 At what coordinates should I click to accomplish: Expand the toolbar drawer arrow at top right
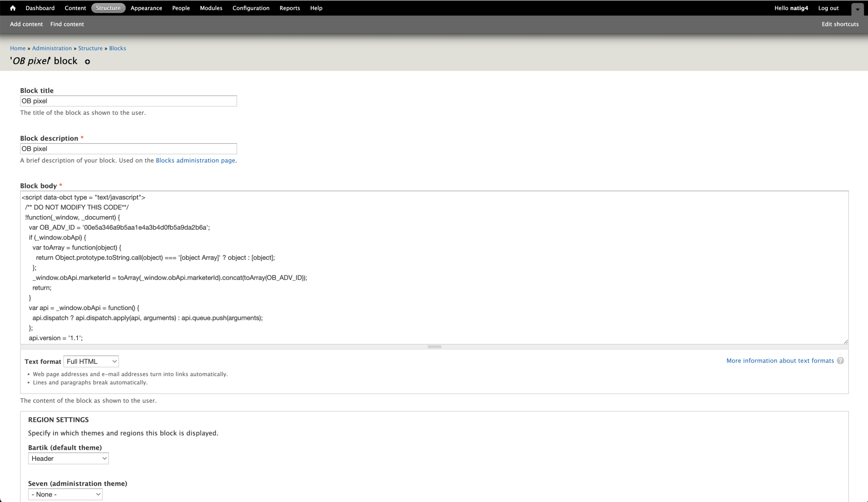[857, 8]
